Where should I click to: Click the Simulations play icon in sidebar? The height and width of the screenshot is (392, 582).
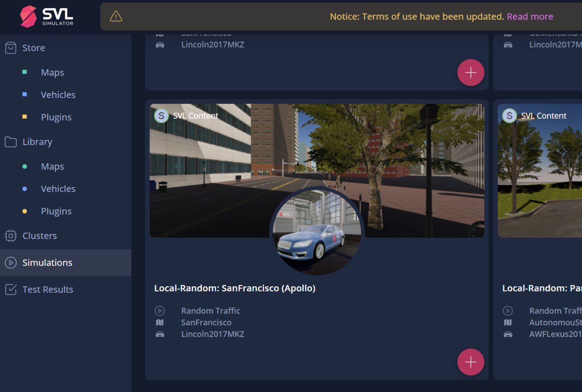pos(10,263)
